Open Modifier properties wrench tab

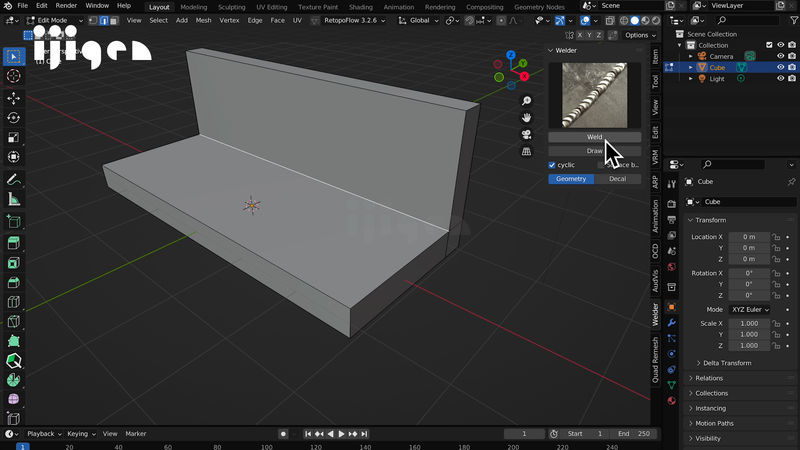point(671,323)
